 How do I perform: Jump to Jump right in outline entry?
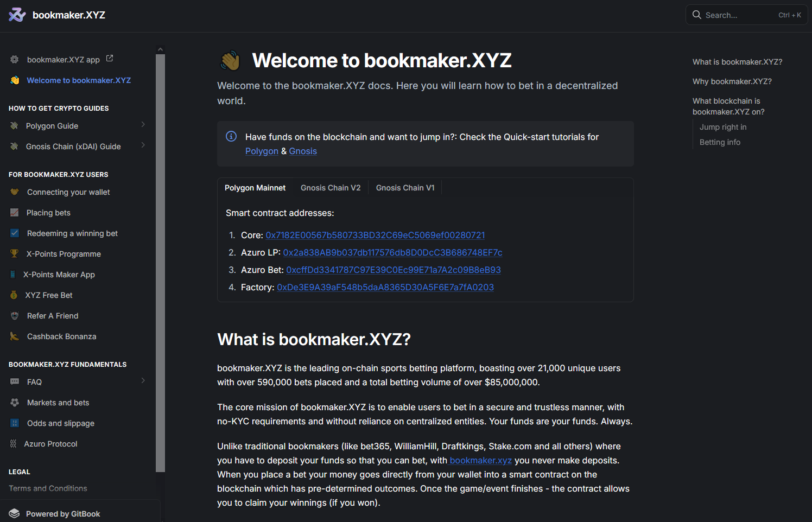[723, 127]
